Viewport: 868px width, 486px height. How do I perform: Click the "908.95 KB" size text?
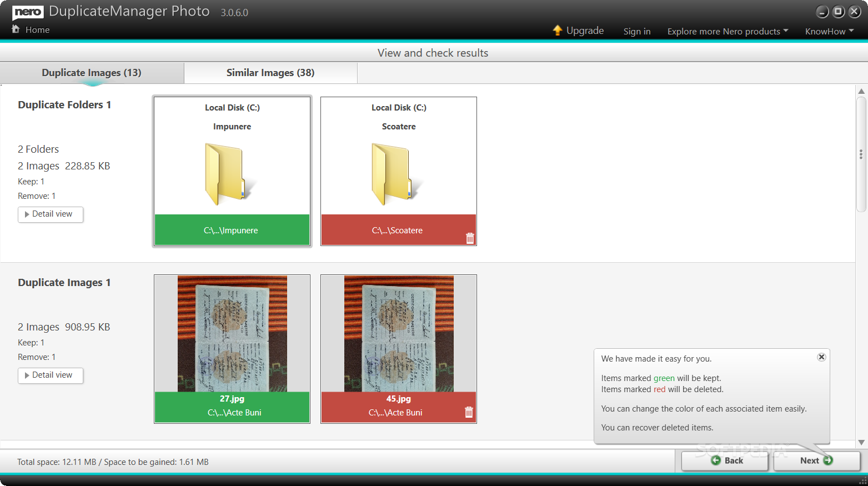tap(88, 327)
